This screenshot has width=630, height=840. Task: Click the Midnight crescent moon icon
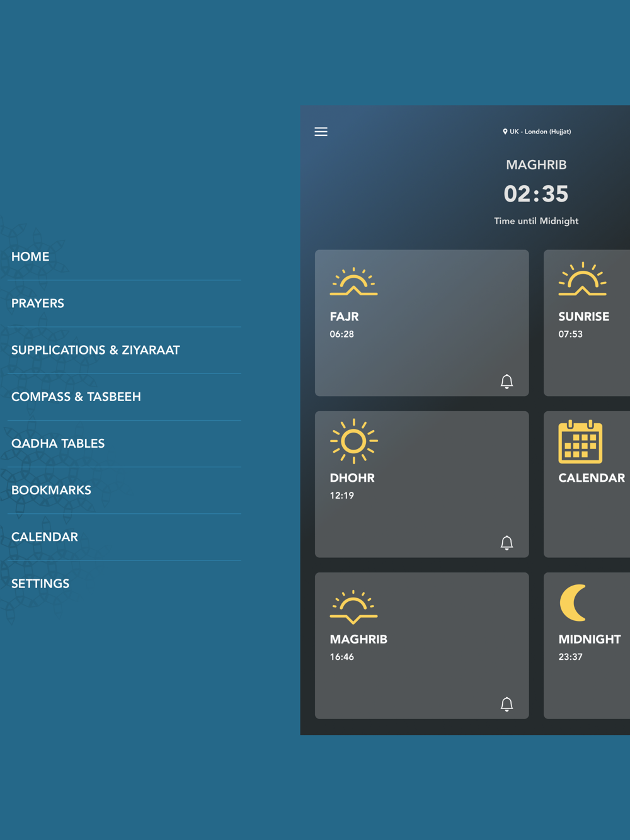[573, 603]
